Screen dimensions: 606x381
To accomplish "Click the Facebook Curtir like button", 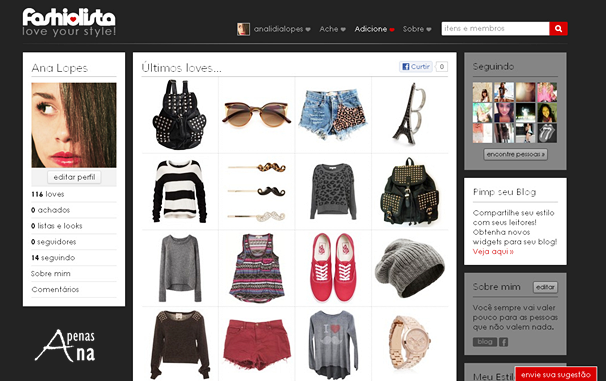I will click(x=415, y=66).
